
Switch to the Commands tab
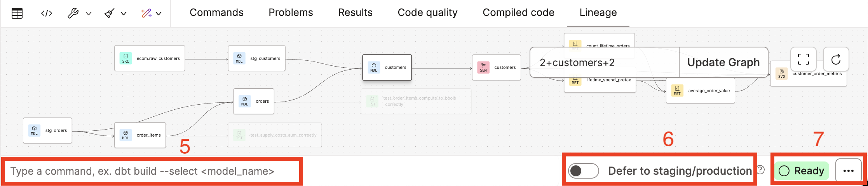216,13
